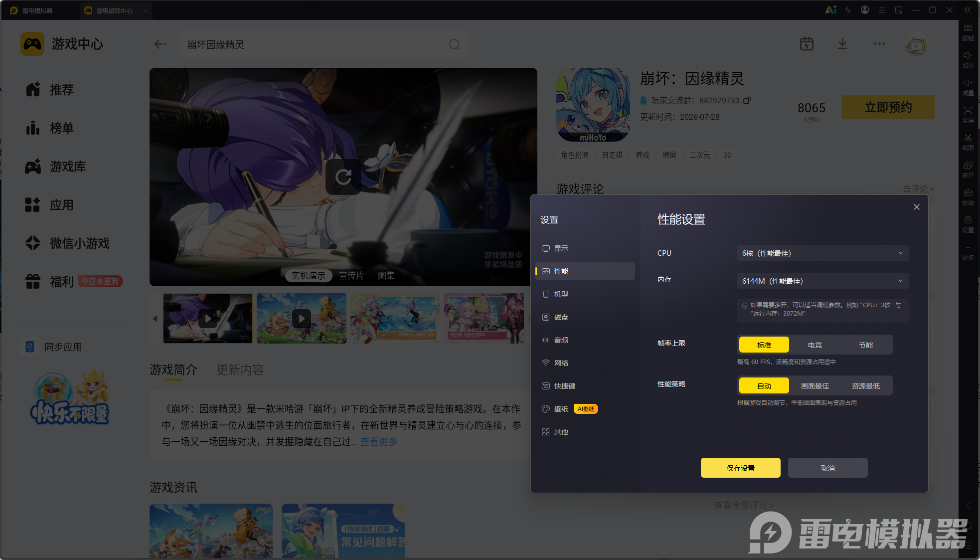Select 资源最低 performance strategy

[866, 386]
